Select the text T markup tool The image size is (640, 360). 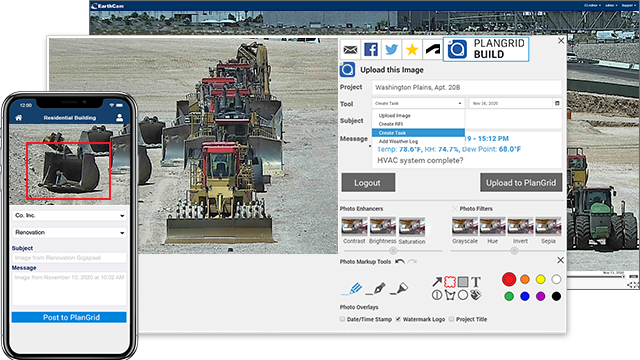click(476, 282)
